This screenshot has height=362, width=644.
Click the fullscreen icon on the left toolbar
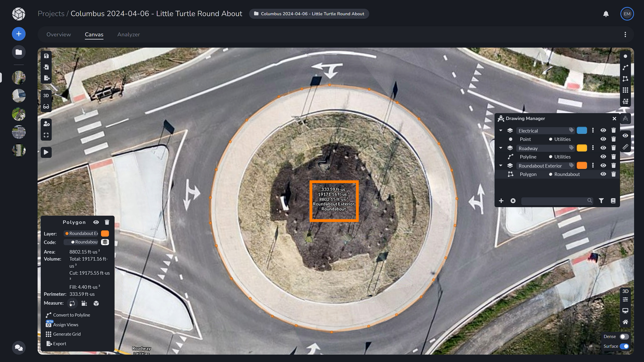click(46, 135)
